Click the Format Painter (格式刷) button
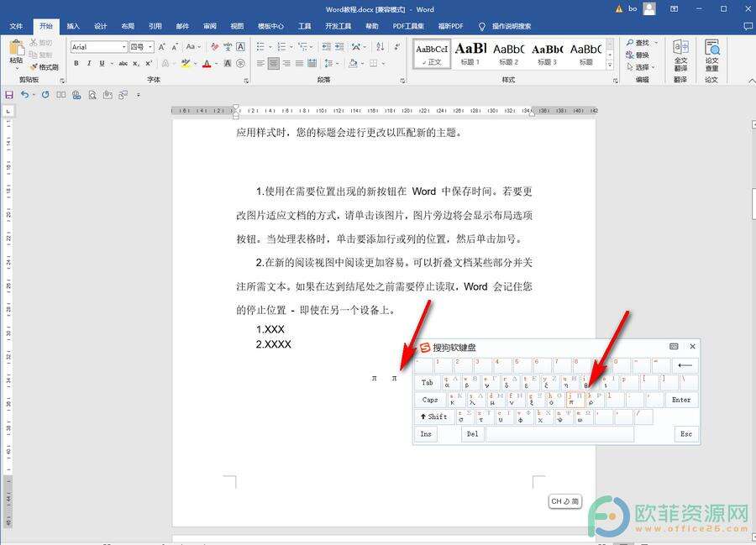This screenshot has width=756, height=545. pyautogui.click(x=44, y=67)
